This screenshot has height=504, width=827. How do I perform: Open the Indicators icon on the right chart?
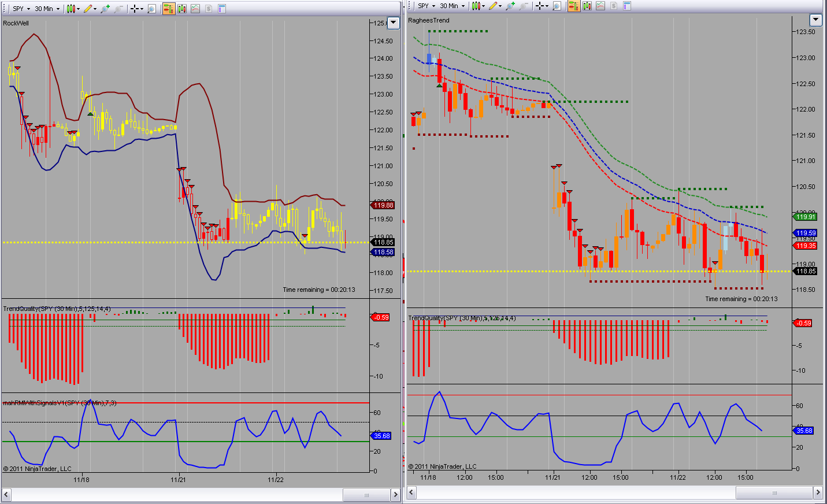600,6
